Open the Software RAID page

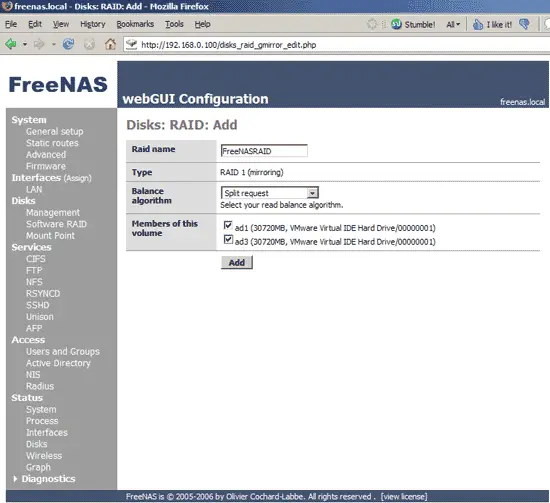(x=56, y=224)
